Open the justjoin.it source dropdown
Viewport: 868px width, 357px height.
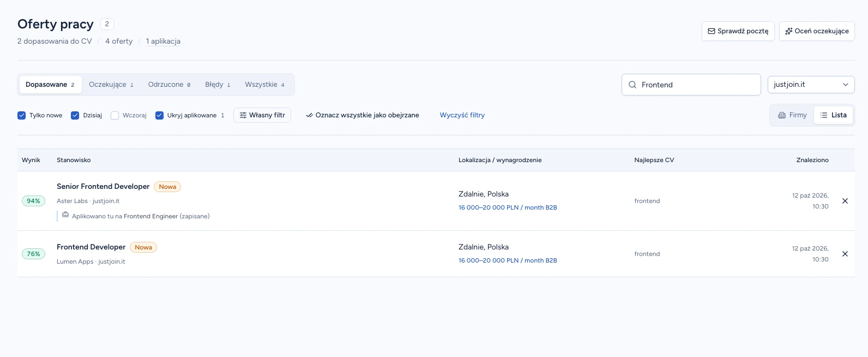click(x=811, y=85)
